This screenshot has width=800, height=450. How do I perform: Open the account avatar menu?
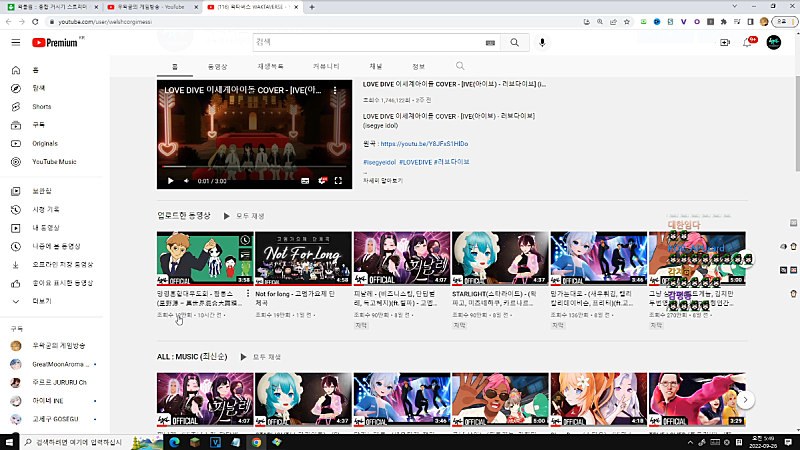[773, 42]
